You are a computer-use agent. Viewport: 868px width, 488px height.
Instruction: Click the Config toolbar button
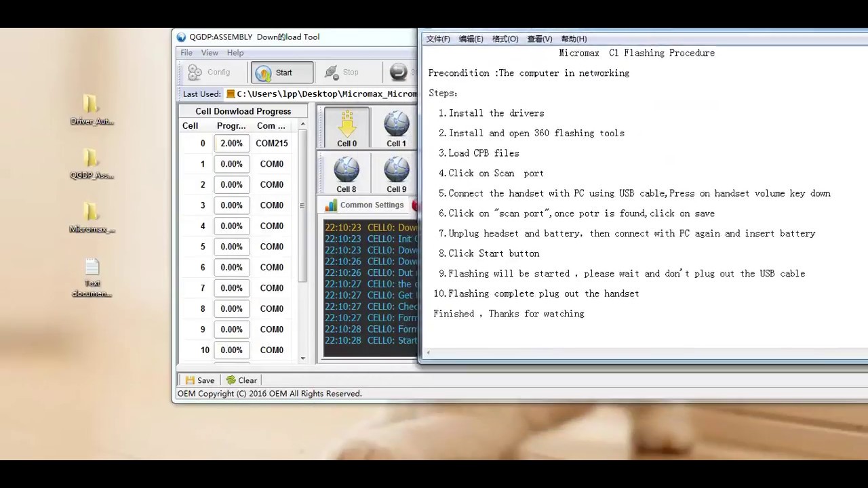click(x=210, y=73)
